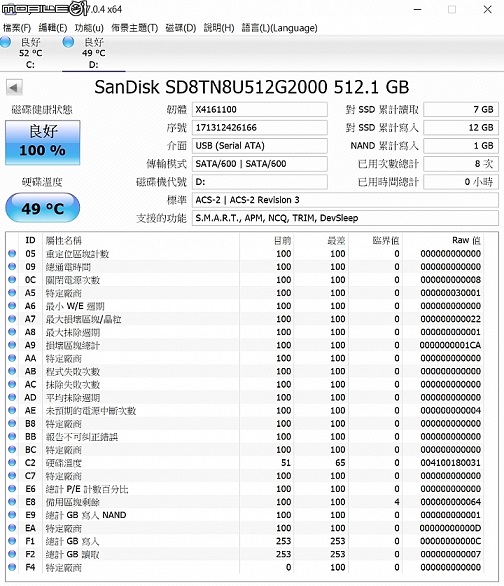Click status icon for attribute E8 row
The image size is (504, 586).
12,502
